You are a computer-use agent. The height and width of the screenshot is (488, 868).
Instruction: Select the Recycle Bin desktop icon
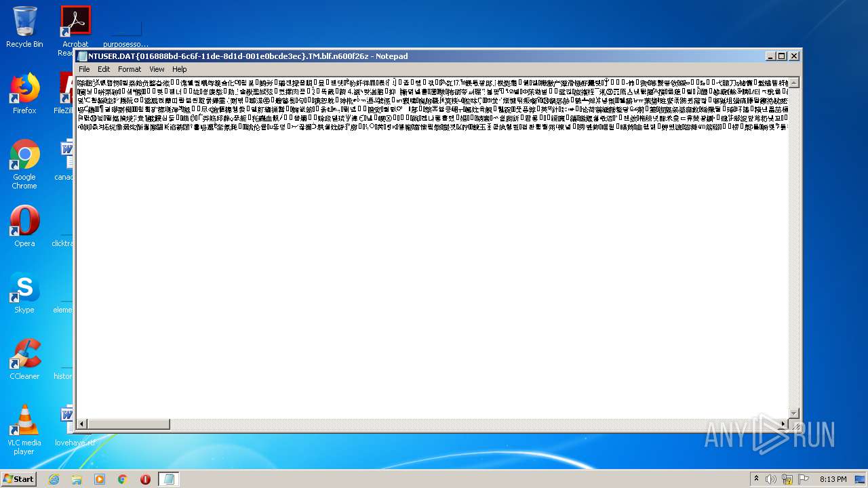(x=24, y=27)
